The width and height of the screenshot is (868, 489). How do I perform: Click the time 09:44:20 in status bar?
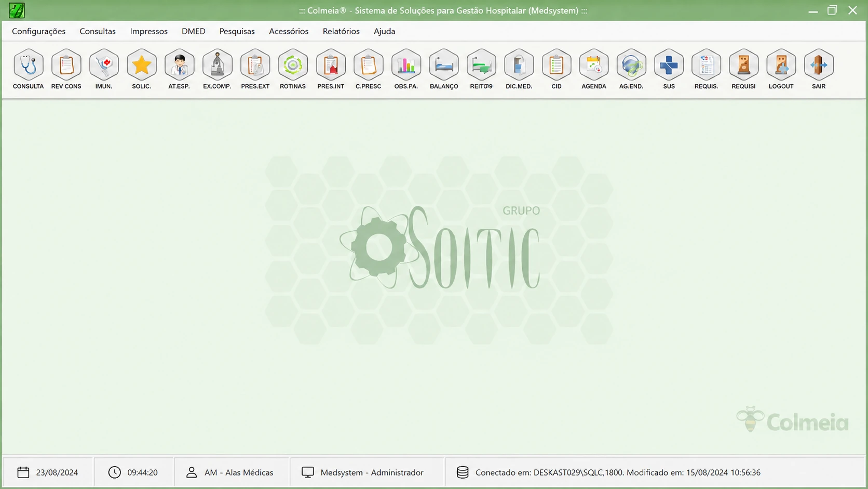point(143,472)
